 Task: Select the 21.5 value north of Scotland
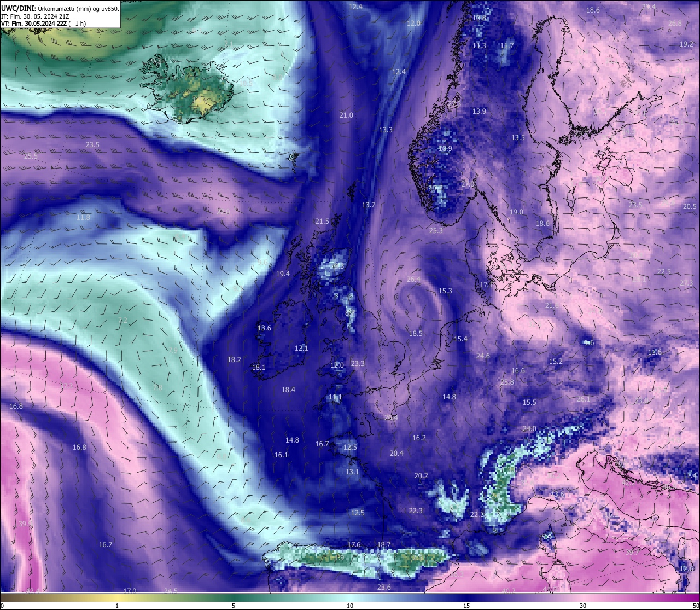(x=322, y=221)
